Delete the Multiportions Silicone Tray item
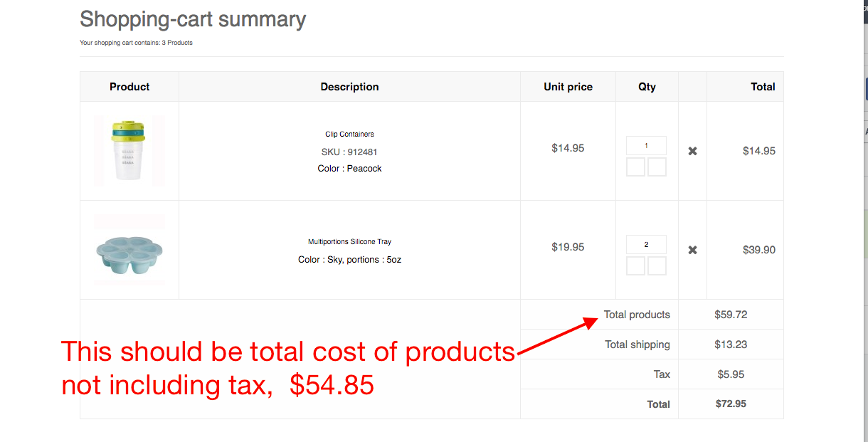868x442 pixels. [692, 250]
